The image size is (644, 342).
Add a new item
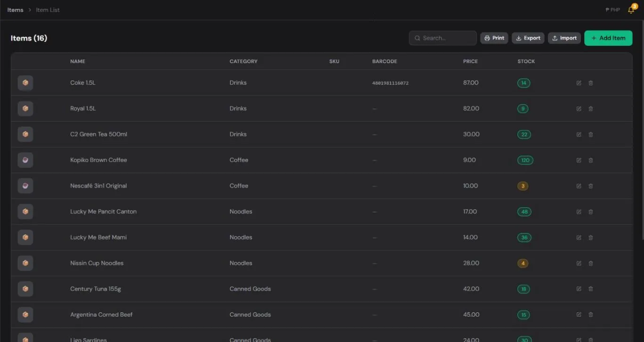tap(608, 38)
